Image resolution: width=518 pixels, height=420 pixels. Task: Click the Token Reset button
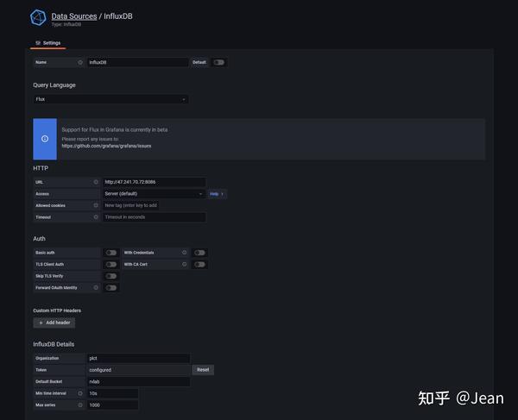[203, 370]
